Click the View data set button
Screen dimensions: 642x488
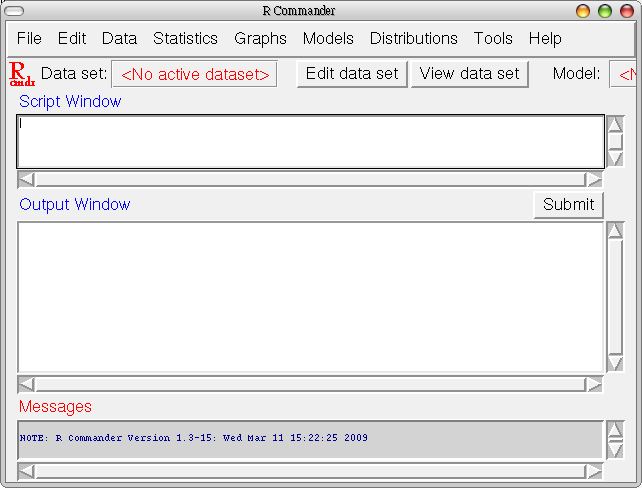[x=469, y=74]
